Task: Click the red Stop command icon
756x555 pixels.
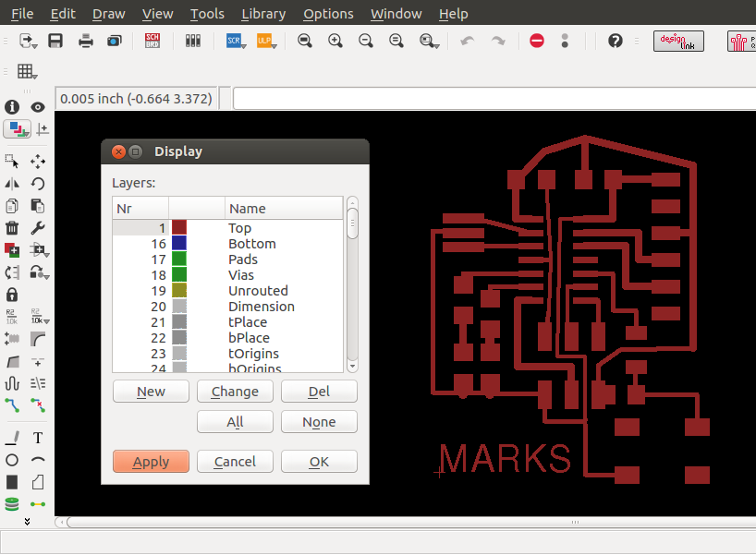Action: pyautogui.click(x=537, y=41)
